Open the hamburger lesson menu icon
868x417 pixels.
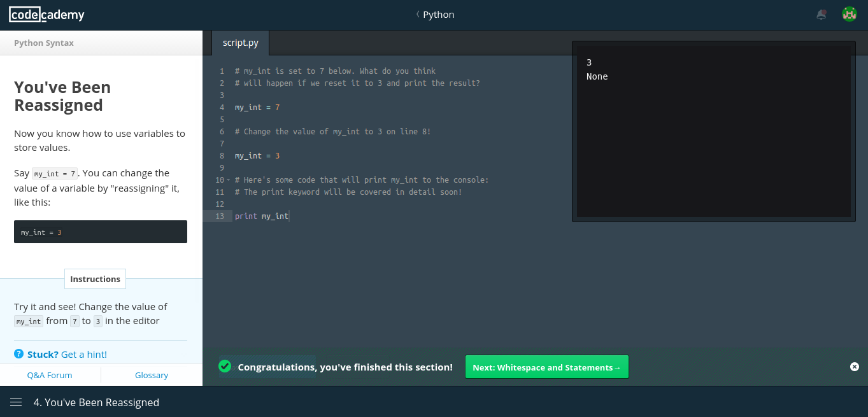[16, 402]
